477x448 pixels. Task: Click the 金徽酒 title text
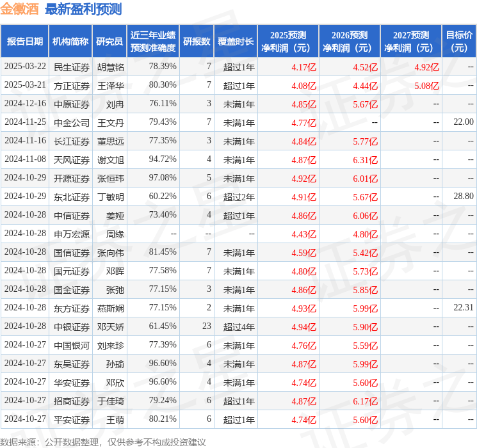pyautogui.click(x=19, y=9)
